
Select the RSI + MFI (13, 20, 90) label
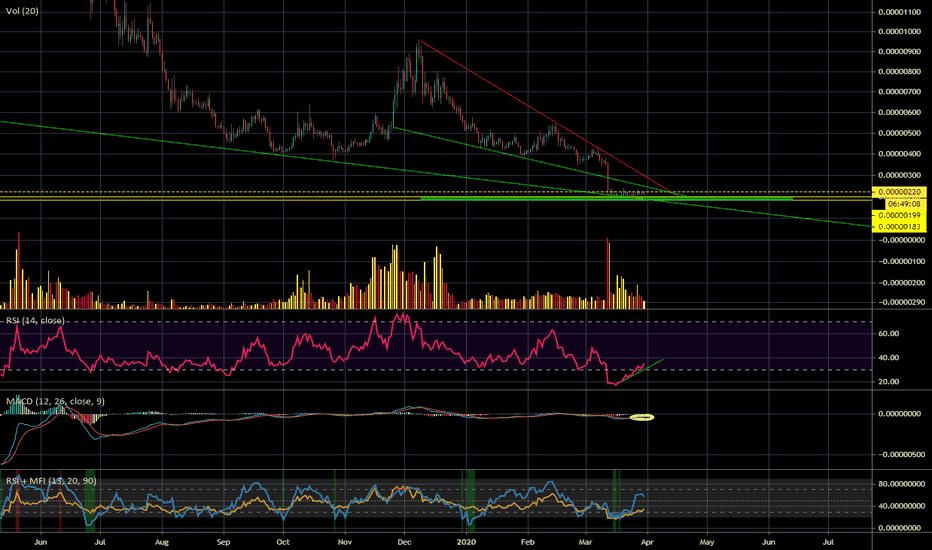click(x=51, y=480)
